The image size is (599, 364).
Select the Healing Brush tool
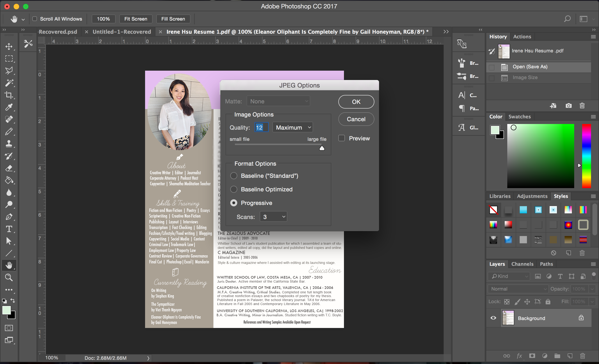coord(9,119)
